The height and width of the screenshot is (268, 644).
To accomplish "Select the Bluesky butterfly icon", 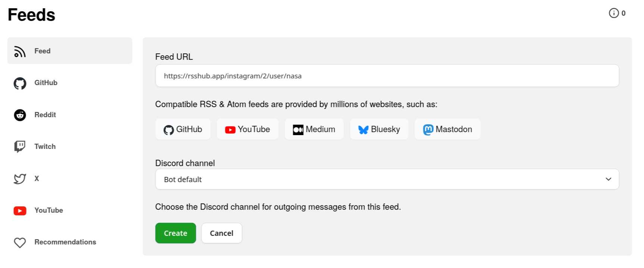I will pyautogui.click(x=363, y=129).
